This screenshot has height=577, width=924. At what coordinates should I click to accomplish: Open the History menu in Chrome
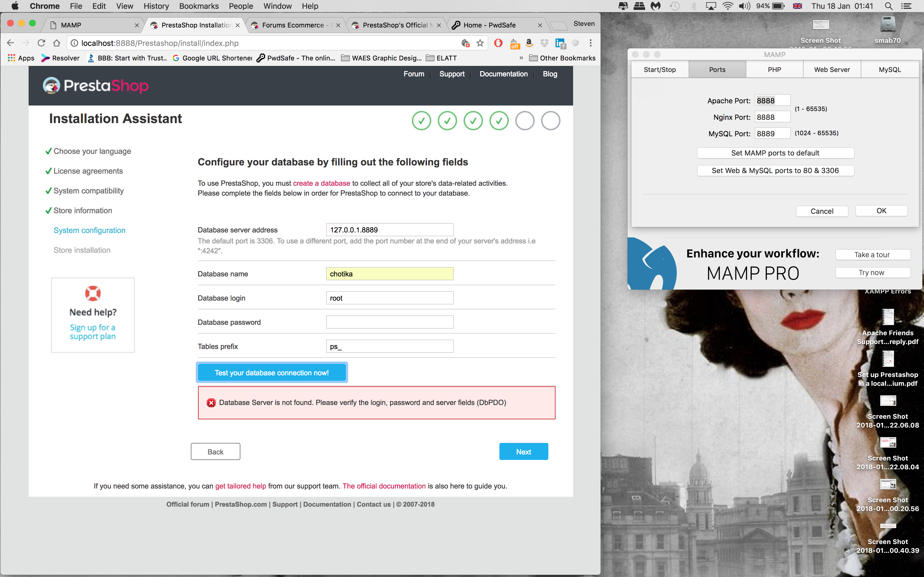[x=156, y=6]
